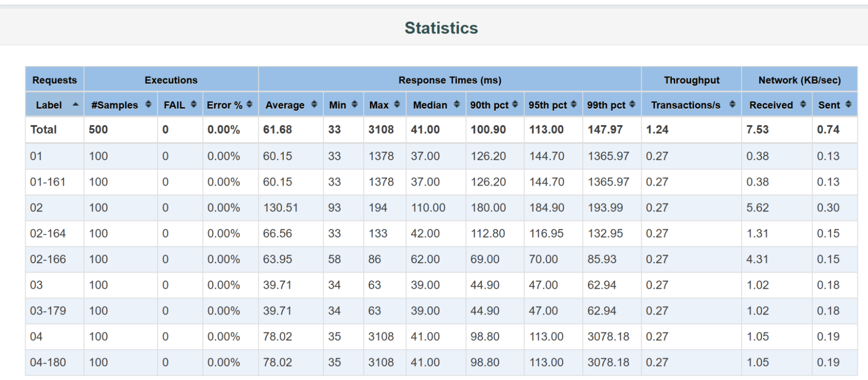Click the Total samples value 500

98,129
